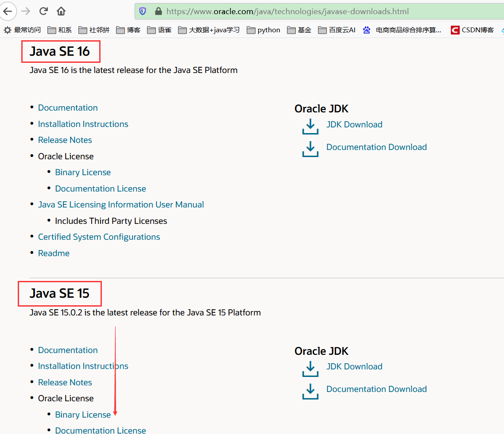
Task: Open the CSDN博客 bookmark
Action: click(472, 30)
